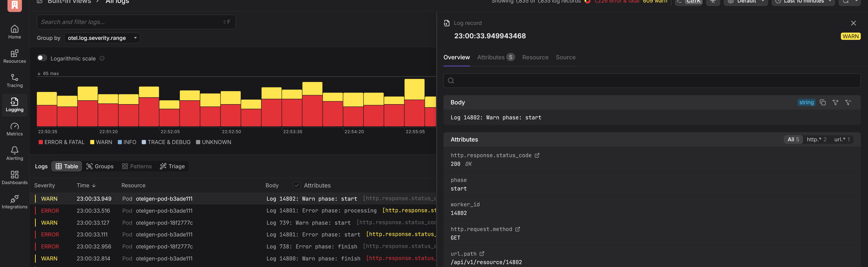Click red bar at 22:50:35
The height and width of the screenshot is (267, 868).
(x=47, y=116)
